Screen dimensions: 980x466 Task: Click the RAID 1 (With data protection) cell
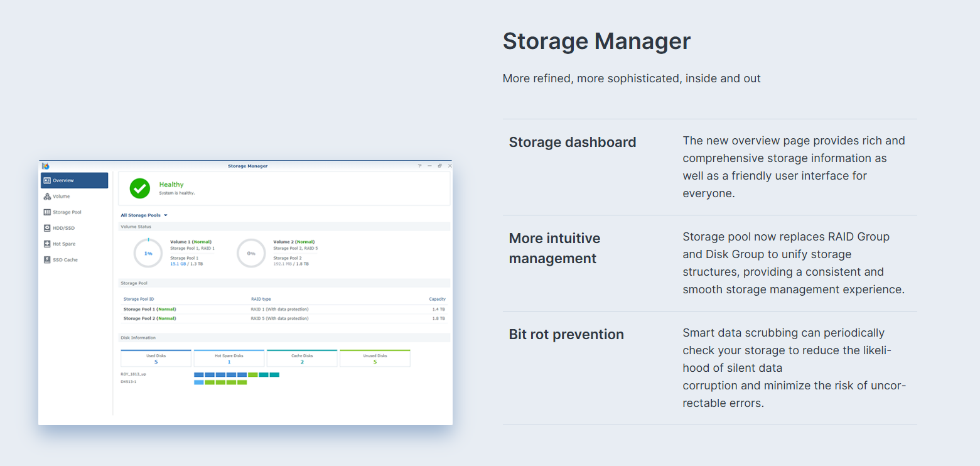(280, 309)
